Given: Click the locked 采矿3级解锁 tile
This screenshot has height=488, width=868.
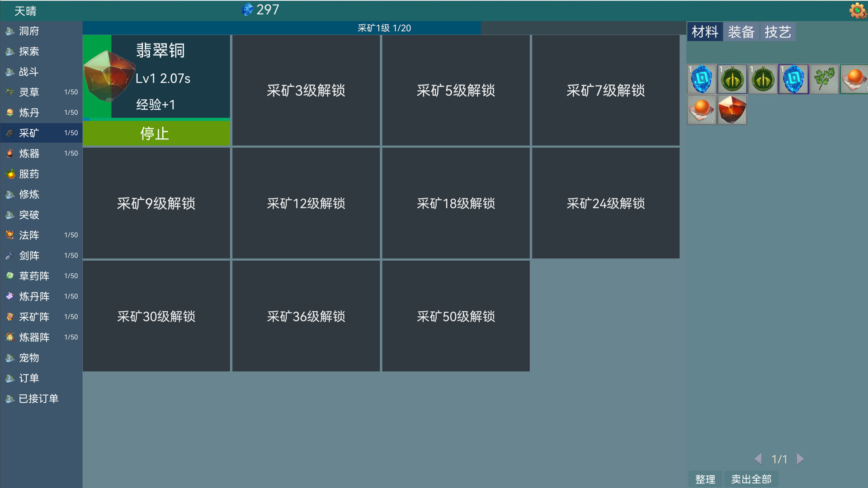Looking at the screenshot, I should pyautogui.click(x=306, y=90).
